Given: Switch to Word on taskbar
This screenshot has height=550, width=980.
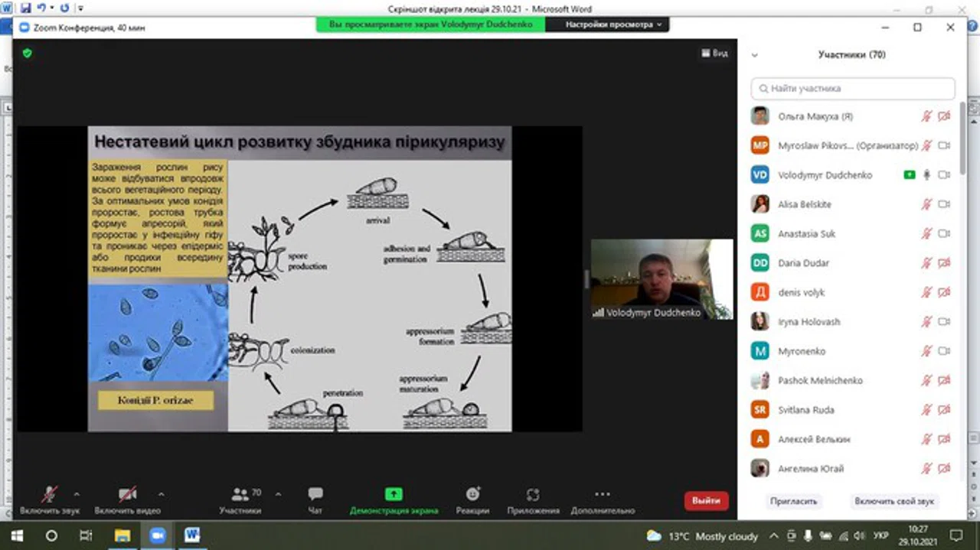Looking at the screenshot, I should pyautogui.click(x=192, y=535).
